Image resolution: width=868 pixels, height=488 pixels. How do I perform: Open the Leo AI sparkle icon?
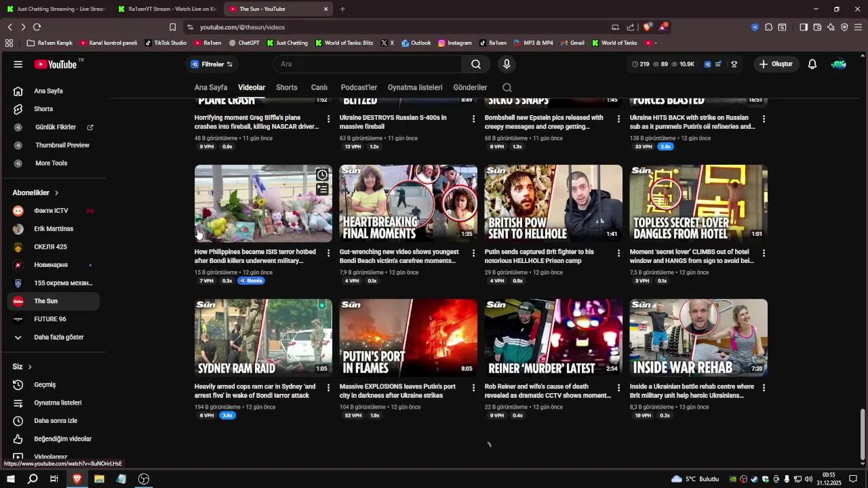pyautogui.click(x=831, y=27)
